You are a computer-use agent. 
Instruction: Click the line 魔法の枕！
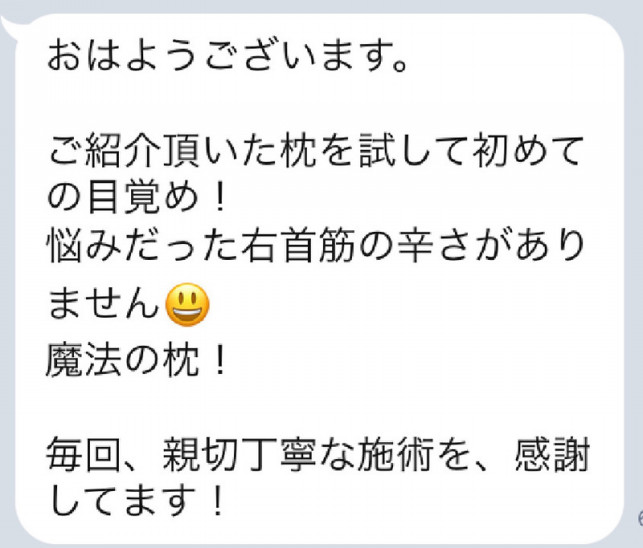click(136, 361)
